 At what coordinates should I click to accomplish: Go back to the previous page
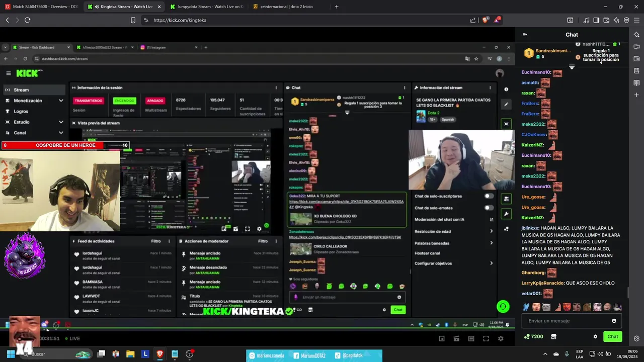7,20
